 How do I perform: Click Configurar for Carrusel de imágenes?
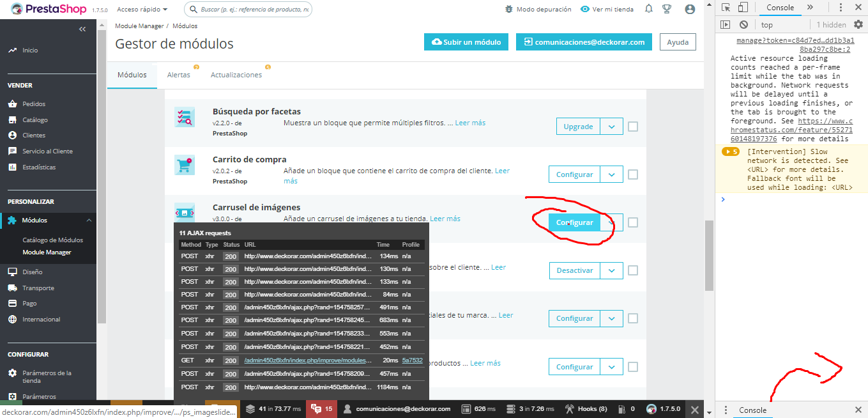tap(574, 222)
